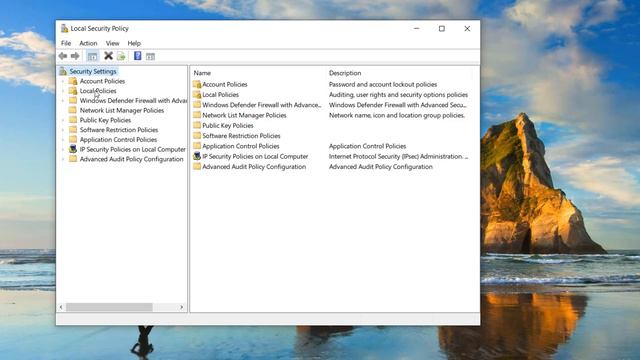
Task: Click left arrow of tree horizontal scrollbar
Action: point(61,307)
